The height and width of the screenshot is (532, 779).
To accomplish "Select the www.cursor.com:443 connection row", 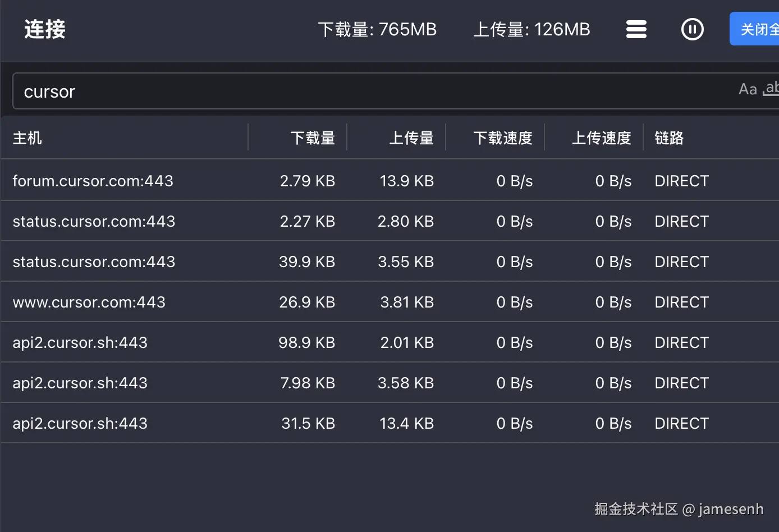I will point(224,302).
